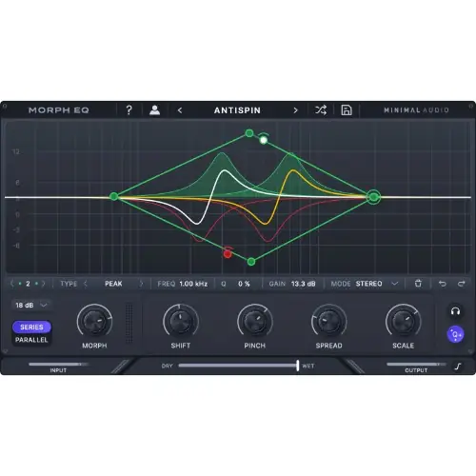Click the DRY/WET mix slider handle
The height and width of the screenshot is (476, 476).
click(x=297, y=366)
